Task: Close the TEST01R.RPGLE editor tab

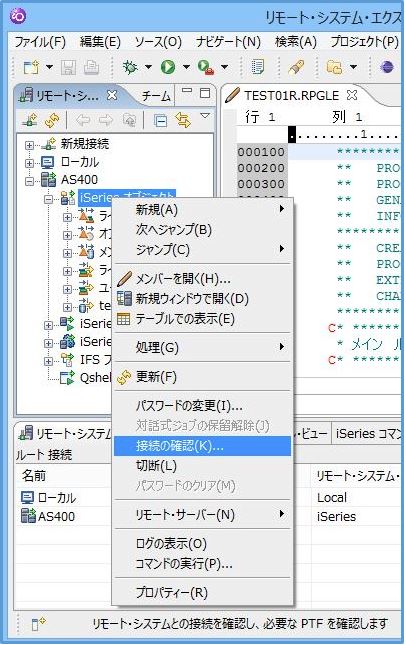Action: pos(352,95)
